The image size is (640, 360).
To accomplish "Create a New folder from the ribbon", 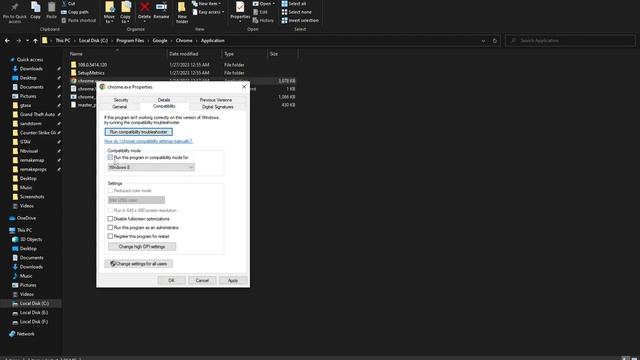I will (x=182, y=12).
